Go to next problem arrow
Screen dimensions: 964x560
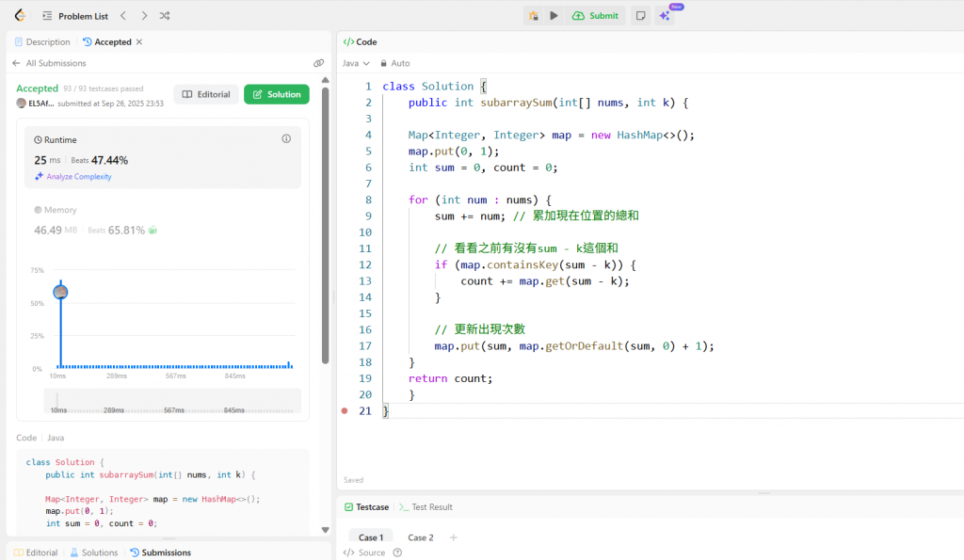[x=144, y=16]
